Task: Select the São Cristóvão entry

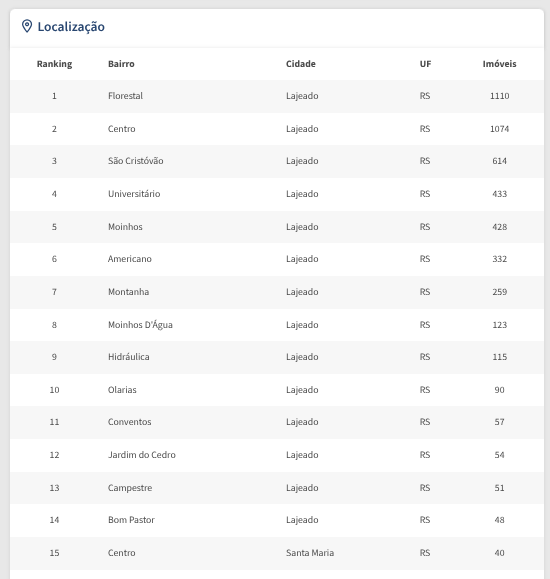Action: click(136, 161)
